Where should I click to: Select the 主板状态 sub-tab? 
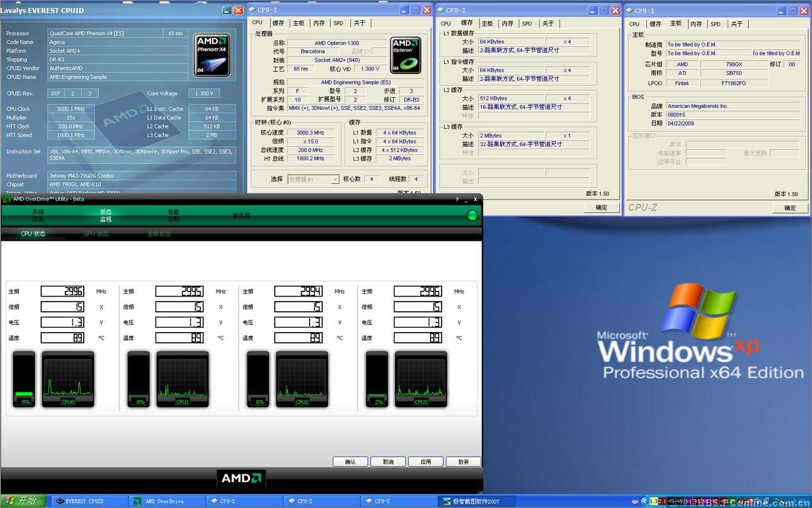point(159,234)
